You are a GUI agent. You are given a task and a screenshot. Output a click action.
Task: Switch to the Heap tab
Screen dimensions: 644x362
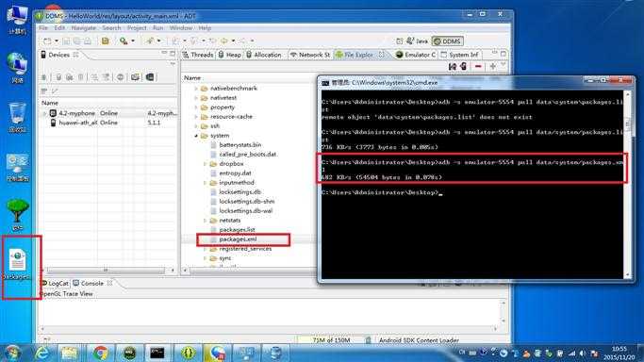[229, 55]
